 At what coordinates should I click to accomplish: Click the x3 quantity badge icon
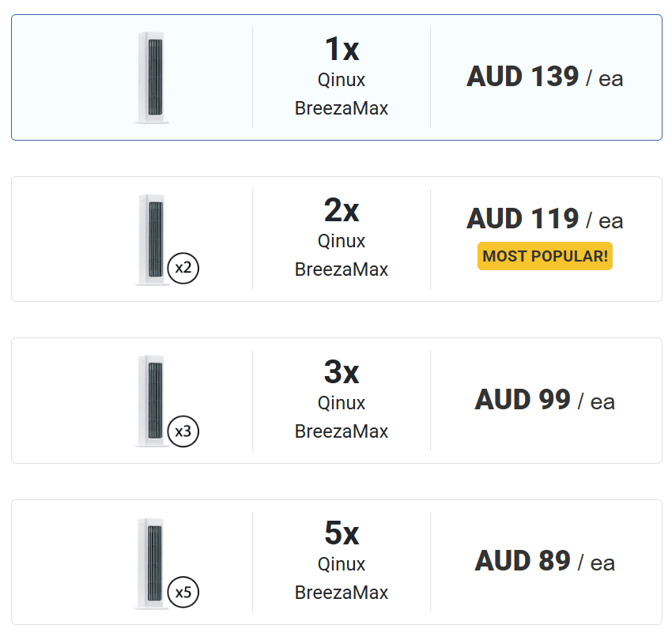183,431
